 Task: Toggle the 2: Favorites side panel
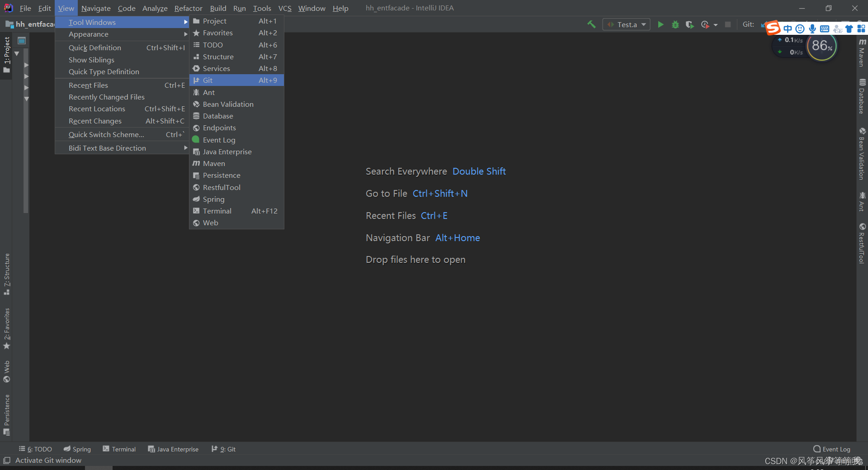click(x=6, y=329)
